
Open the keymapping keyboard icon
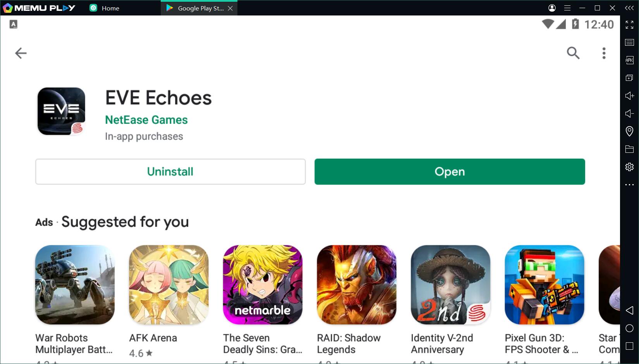click(629, 42)
